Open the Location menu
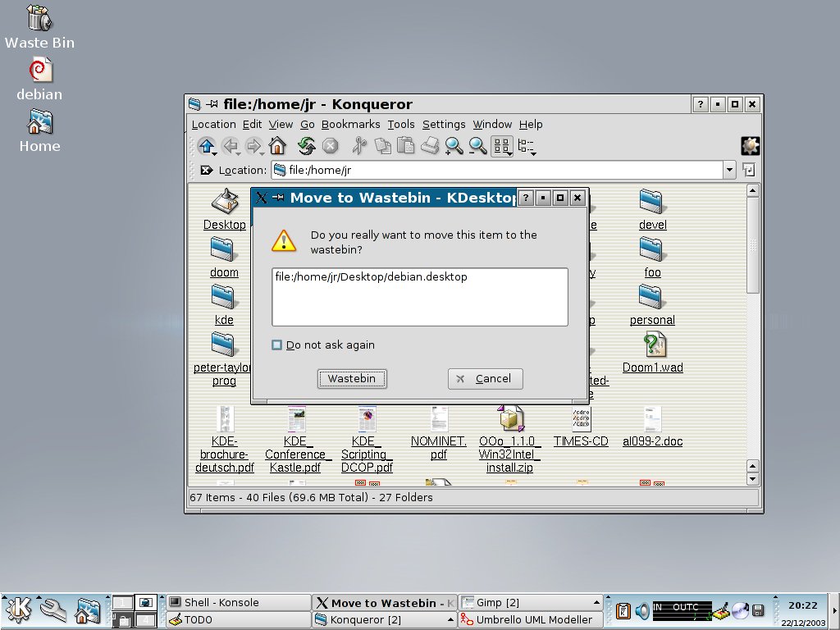Image resolution: width=840 pixels, height=630 pixels. [x=213, y=125]
